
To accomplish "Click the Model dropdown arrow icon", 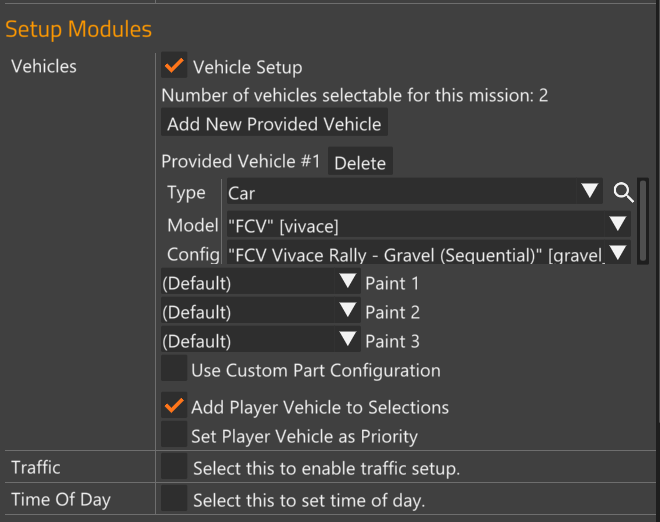I will [x=617, y=224].
